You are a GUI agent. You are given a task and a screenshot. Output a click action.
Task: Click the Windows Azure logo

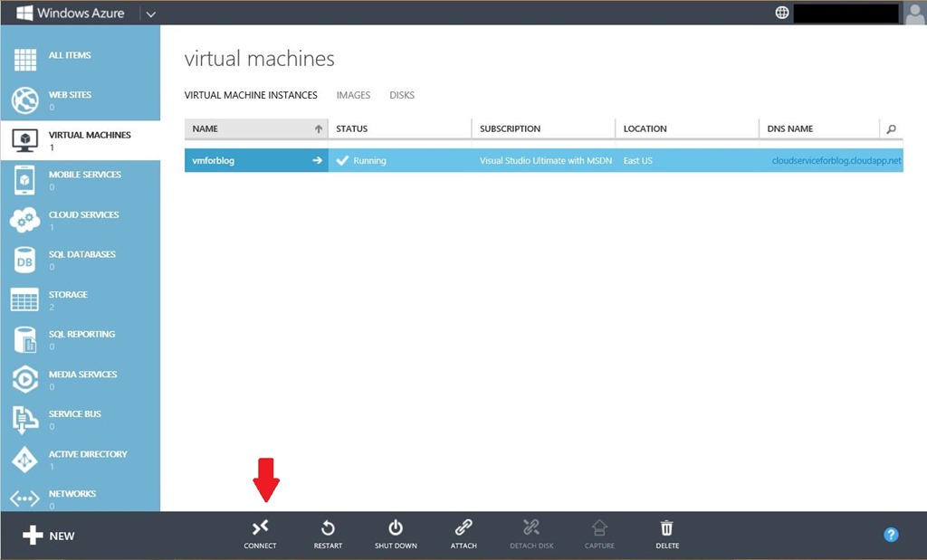pos(71,13)
